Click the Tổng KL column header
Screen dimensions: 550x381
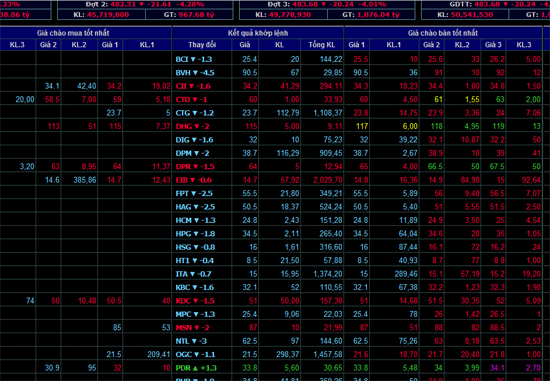pyautogui.click(x=322, y=45)
